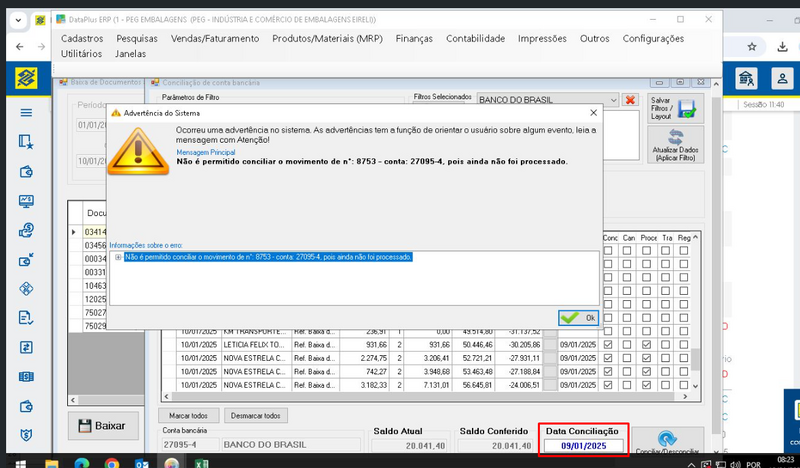800x468 pixels.
Task: Toggle Reg checkbox in NOVA ESTRELA 2.274,75 row
Action: (x=684, y=358)
